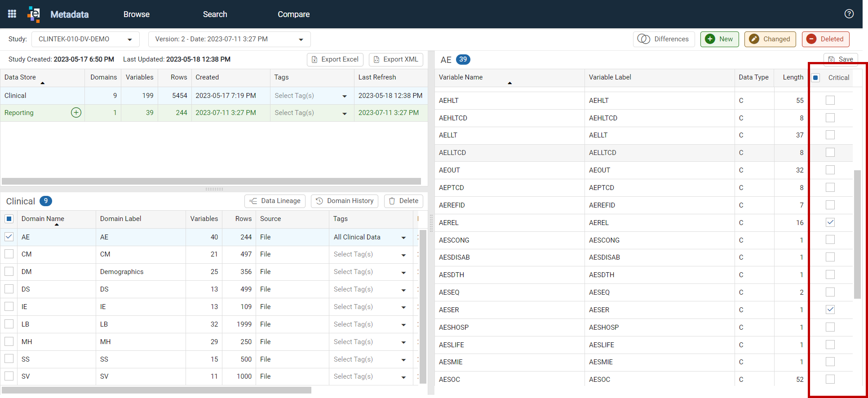Sort by Variable Name column arrow
The width and height of the screenshot is (868, 398).
click(509, 83)
